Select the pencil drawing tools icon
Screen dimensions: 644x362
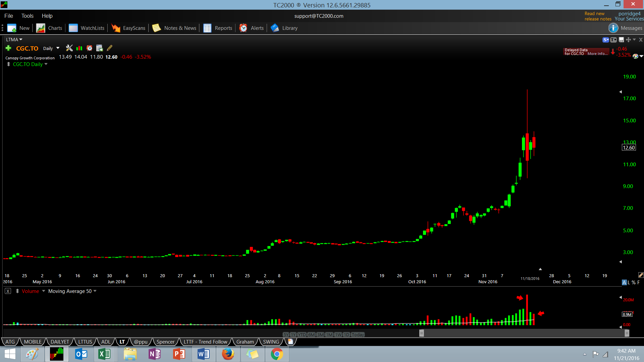[110, 48]
